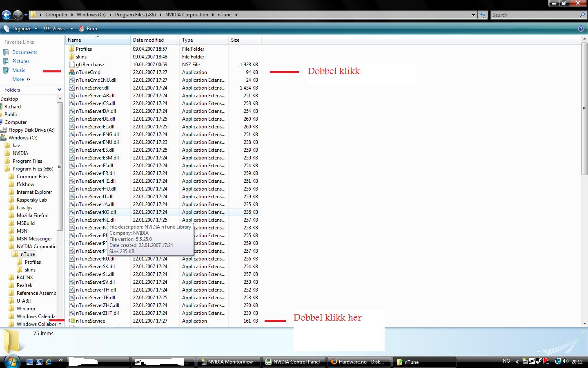The height and width of the screenshot is (368, 588).
Task: Click the folder tree vertical scrollbar
Action: pos(60,166)
